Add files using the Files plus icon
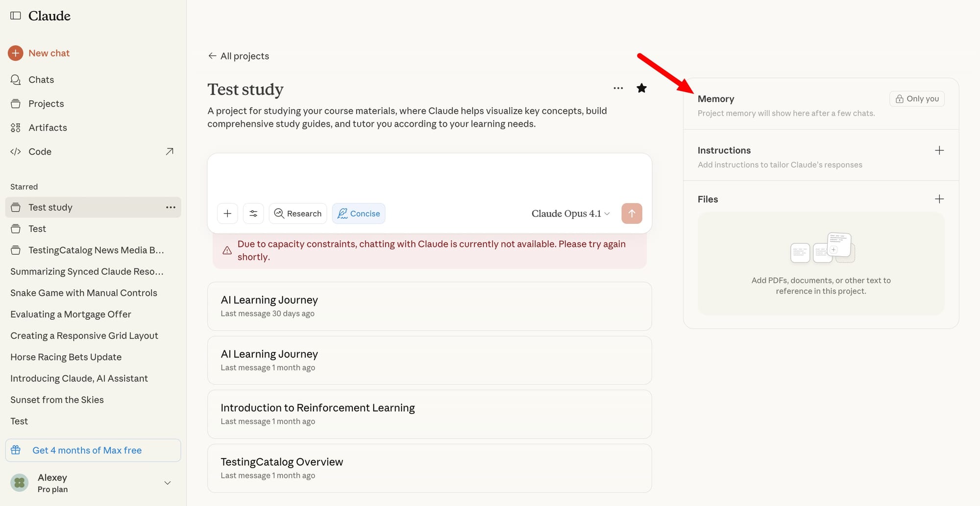This screenshot has height=506, width=980. point(939,199)
